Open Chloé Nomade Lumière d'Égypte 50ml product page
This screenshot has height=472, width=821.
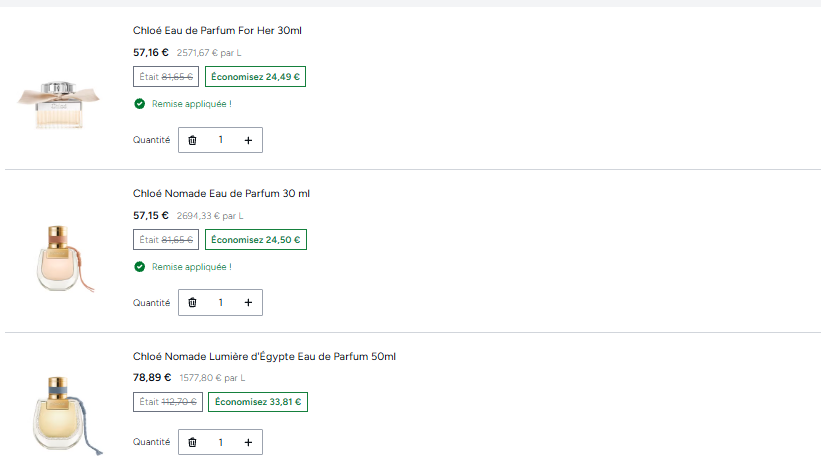click(264, 356)
